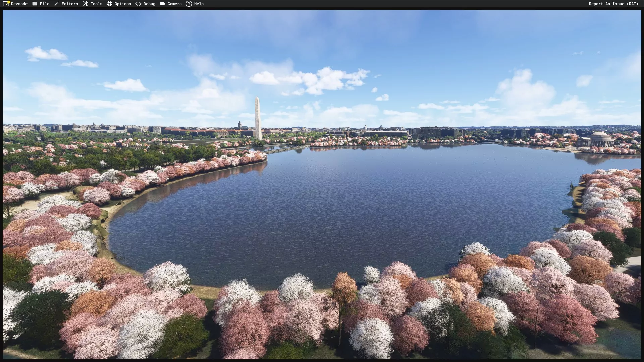
Task: Click the File folder icon
Action: 35,4
